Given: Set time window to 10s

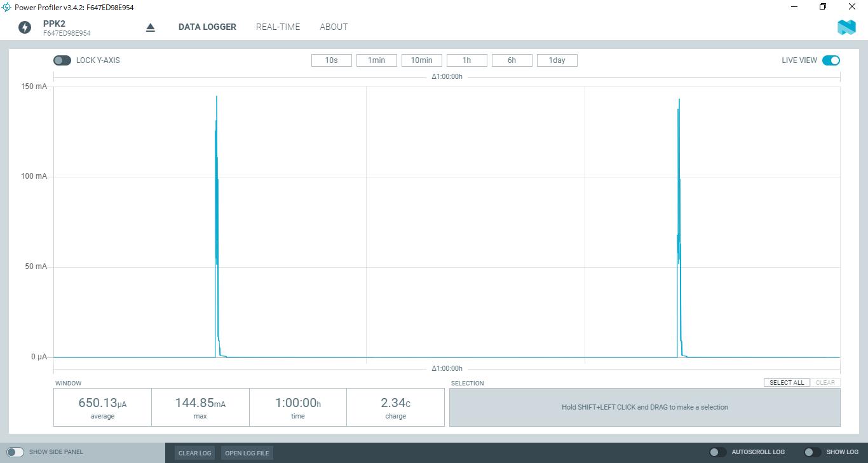Looking at the screenshot, I should tap(331, 60).
